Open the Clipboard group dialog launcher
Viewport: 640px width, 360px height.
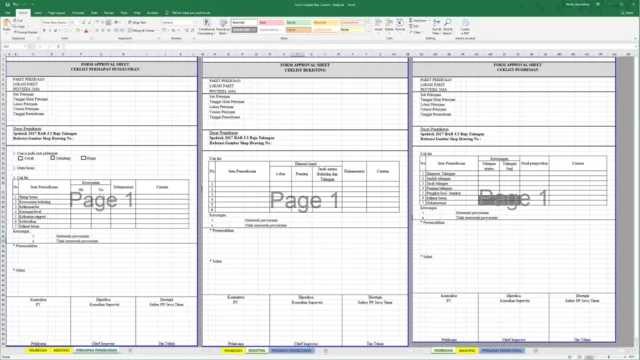[x=38, y=38]
